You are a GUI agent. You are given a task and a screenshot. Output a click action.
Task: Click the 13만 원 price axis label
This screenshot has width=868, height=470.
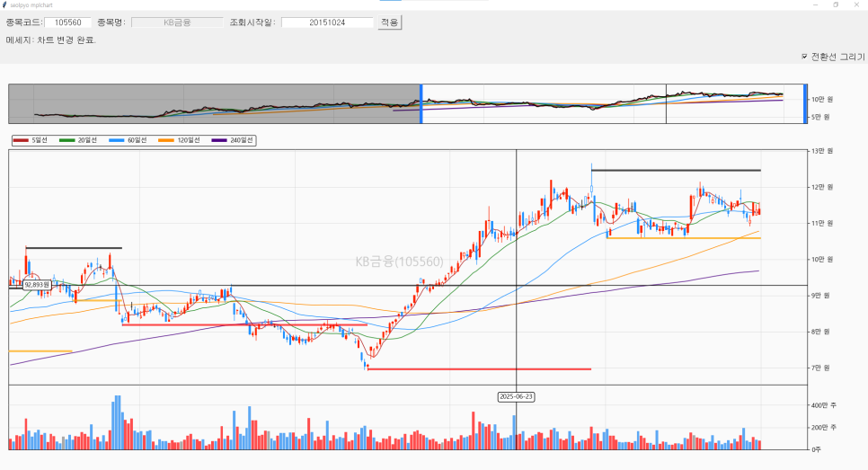[x=822, y=151]
